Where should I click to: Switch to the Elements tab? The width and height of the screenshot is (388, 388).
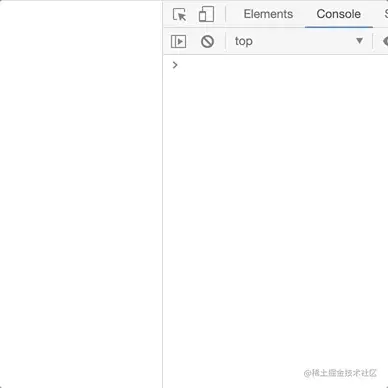pos(268,14)
